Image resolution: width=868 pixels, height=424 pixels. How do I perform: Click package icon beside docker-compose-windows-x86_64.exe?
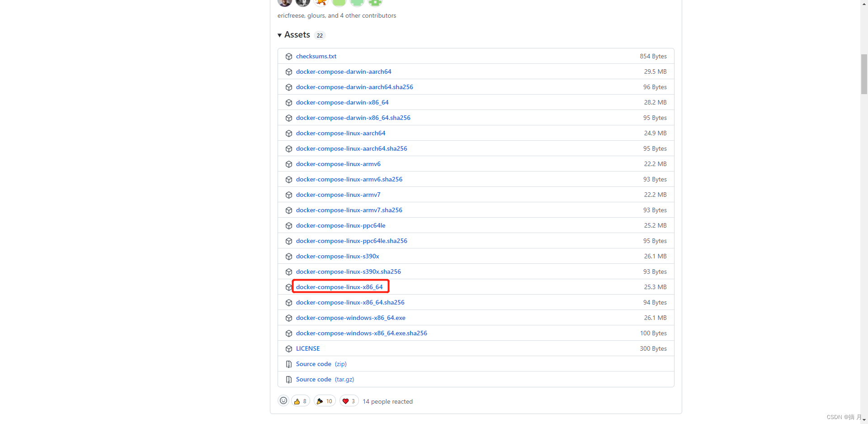[289, 318]
